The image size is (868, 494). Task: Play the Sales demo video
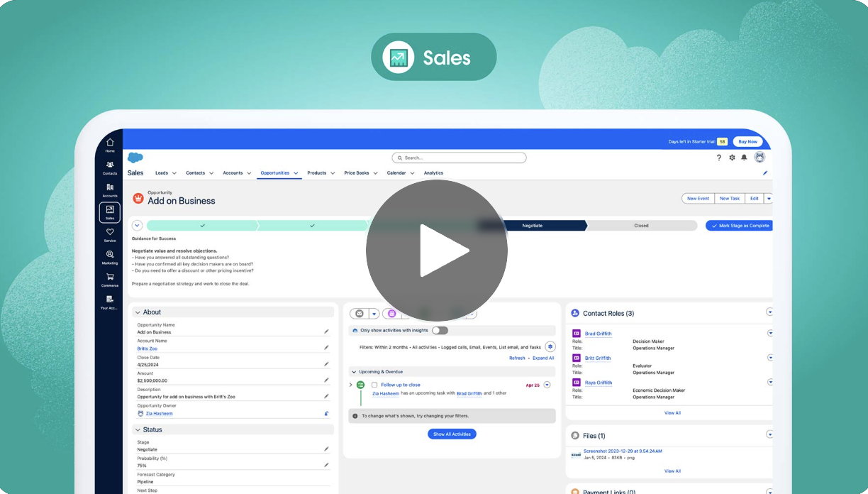(x=436, y=251)
